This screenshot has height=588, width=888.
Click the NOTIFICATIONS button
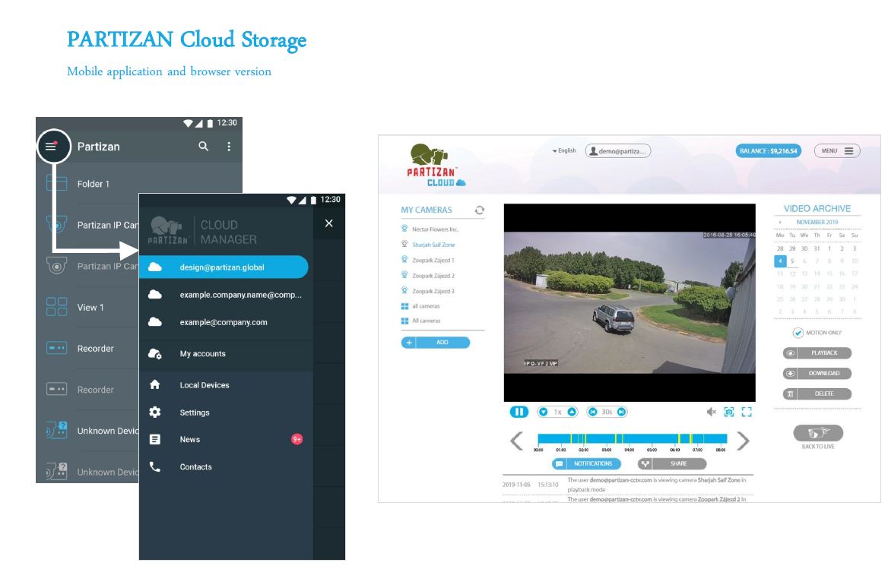586,463
